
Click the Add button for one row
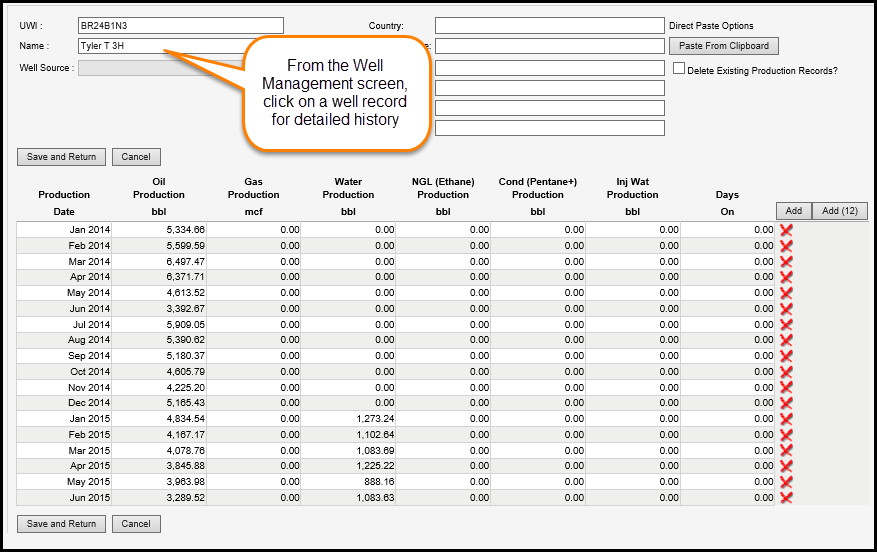coord(794,211)
